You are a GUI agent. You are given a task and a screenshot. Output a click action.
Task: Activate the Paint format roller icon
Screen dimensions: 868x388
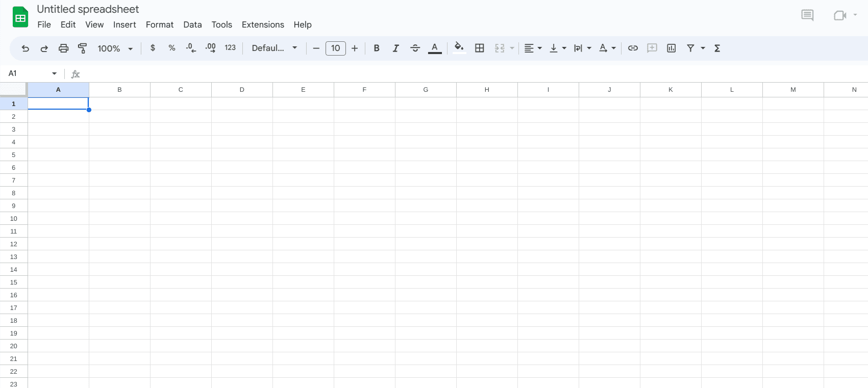click(x=82, y=48)
